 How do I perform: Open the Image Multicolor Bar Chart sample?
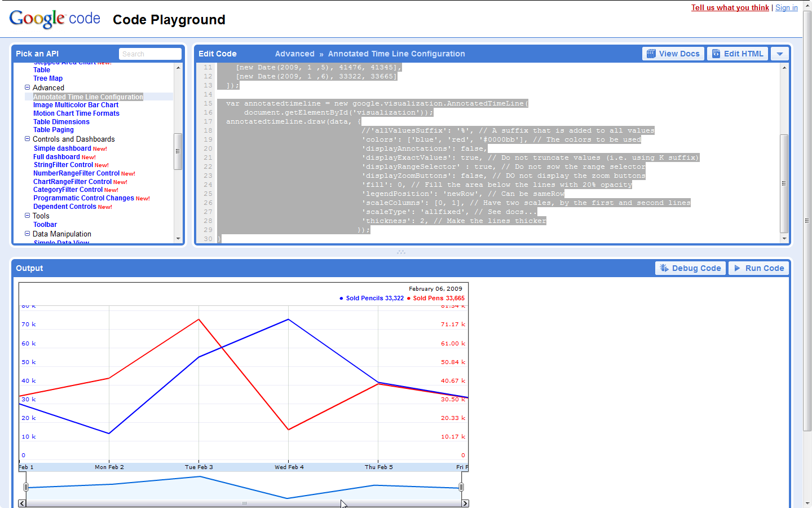pos(76,105)
